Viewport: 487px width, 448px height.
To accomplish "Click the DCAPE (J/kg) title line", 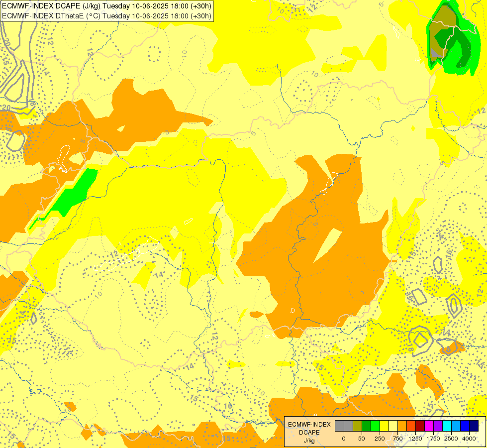I will [x=106, y=6].
